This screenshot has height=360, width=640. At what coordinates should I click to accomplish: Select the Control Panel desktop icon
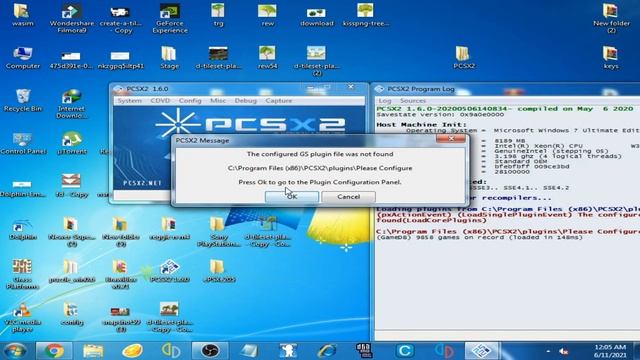tap(23, 143)
